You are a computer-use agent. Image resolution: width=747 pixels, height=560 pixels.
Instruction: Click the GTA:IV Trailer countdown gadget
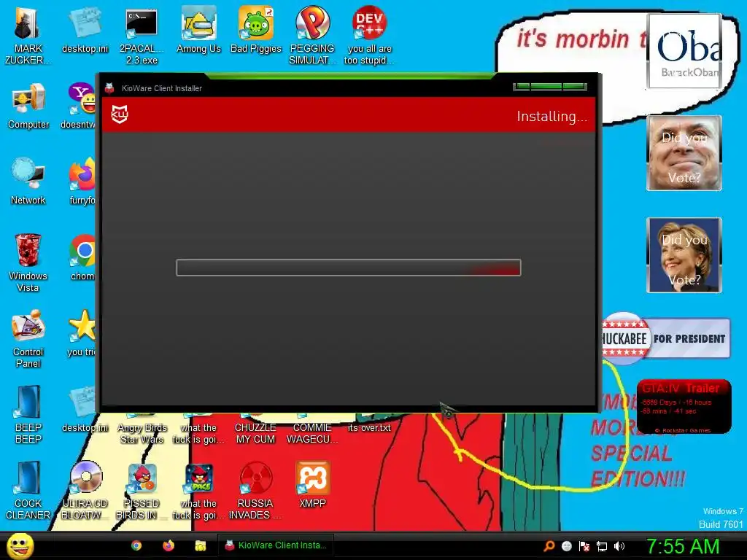point(684,407)
